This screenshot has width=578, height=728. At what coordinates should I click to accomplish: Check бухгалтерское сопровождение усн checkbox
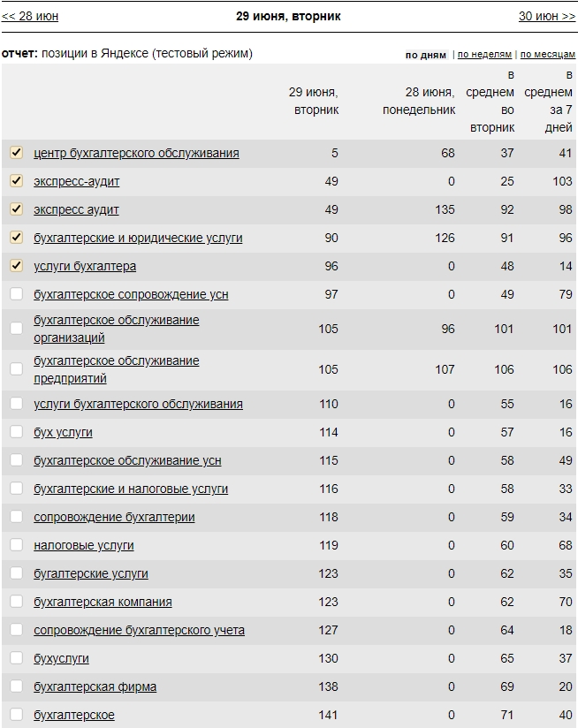[16, 294]
